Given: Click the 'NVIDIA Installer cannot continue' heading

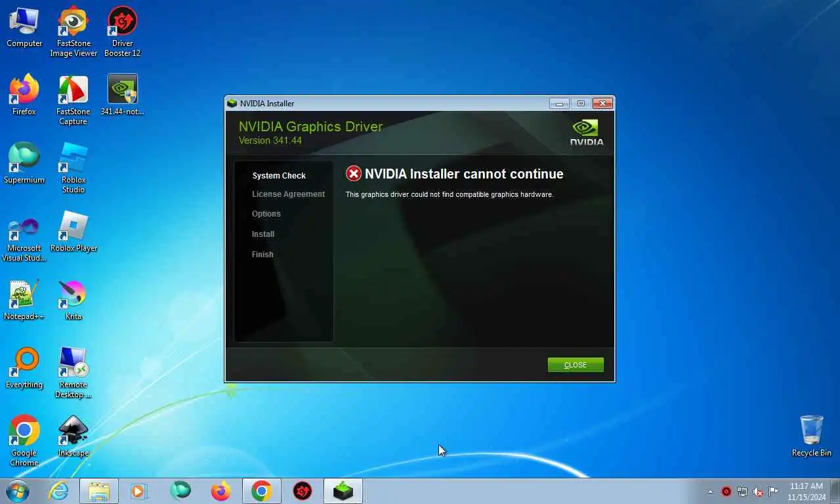Looking at the screenshot, I should 464,174.
